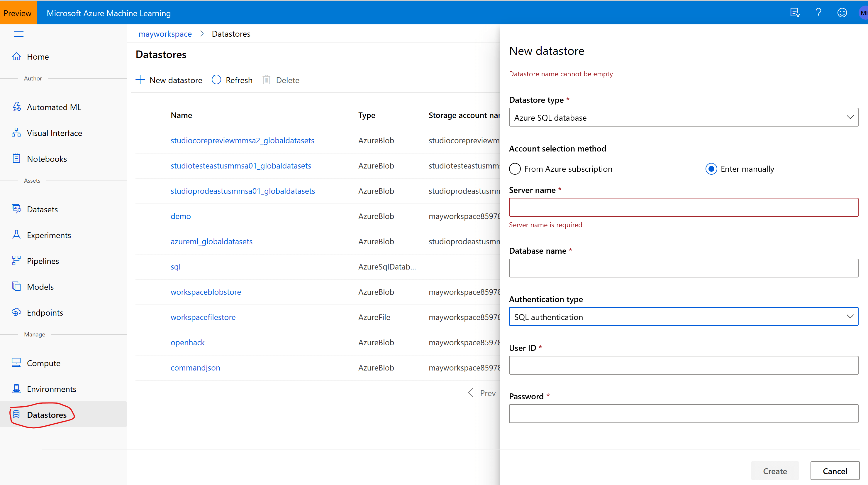Image resolution: width=868 pixels, height=485 pixels.
Task: Click the Server name input field
Action: click(x=683, y=207)
